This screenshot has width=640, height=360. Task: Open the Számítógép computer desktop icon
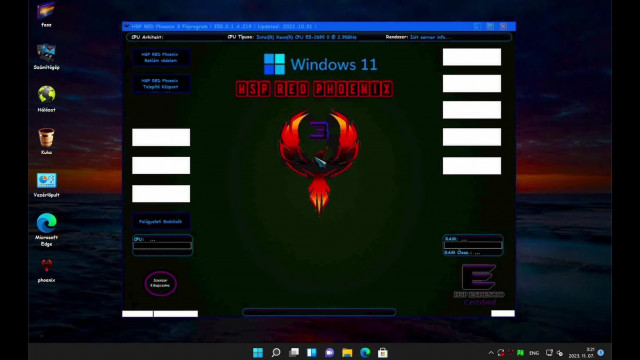tap(46, 57)
